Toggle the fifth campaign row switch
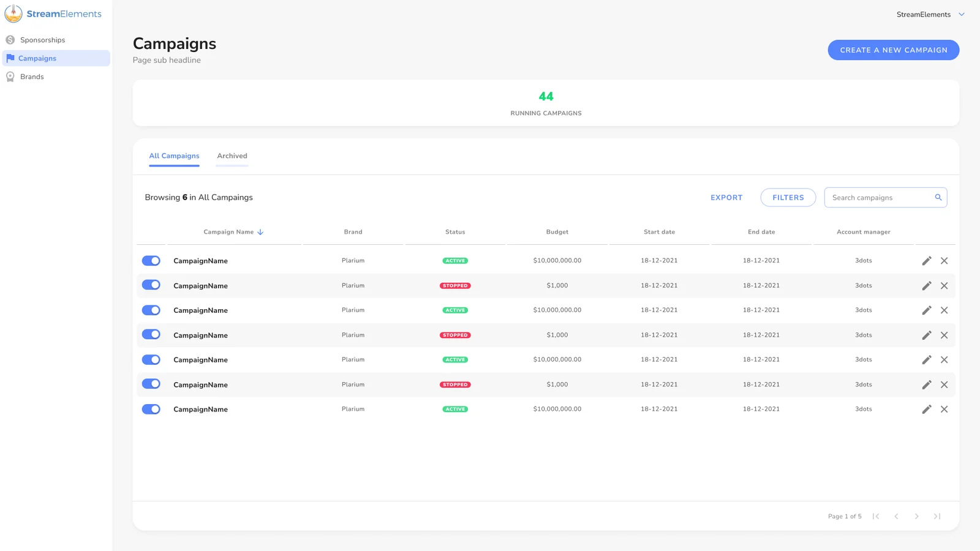This screenshot has height=551, width=980. pyautogui.click(x=151, y=360)
